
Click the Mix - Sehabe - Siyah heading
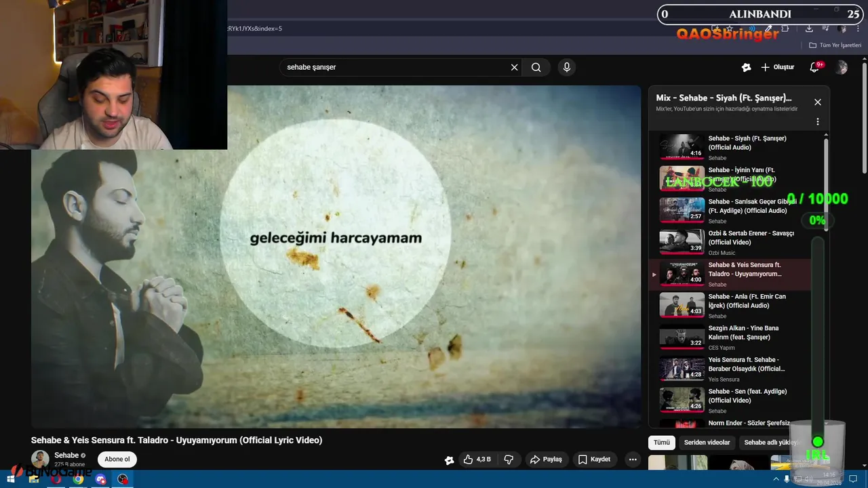tap(724, 98)
